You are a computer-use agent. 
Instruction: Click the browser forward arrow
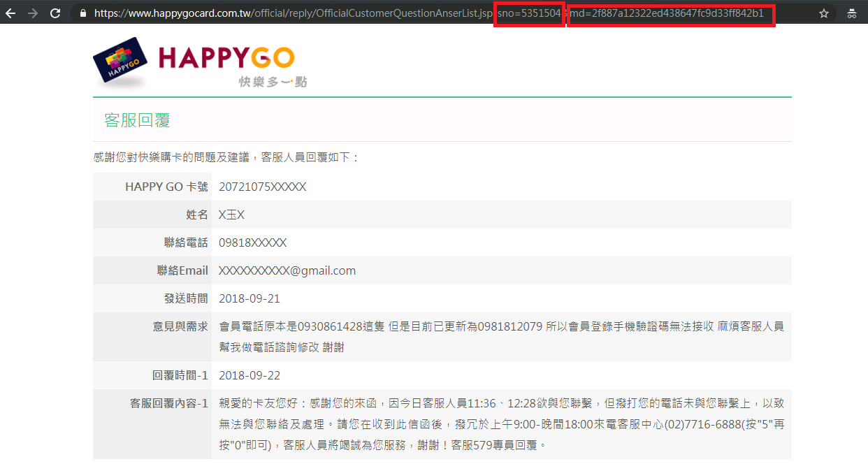(x=33, y=13)
